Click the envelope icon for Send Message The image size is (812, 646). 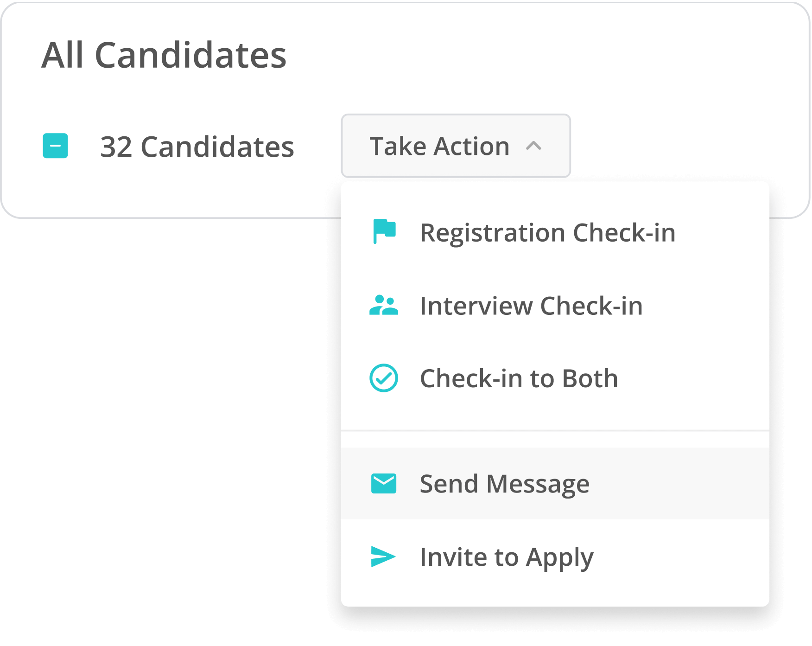click(x=384, y=484)
